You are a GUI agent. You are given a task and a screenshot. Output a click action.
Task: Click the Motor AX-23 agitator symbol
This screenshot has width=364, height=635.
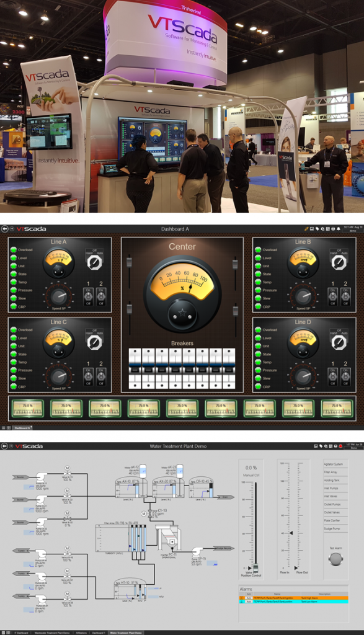click(x=180, y=471)
